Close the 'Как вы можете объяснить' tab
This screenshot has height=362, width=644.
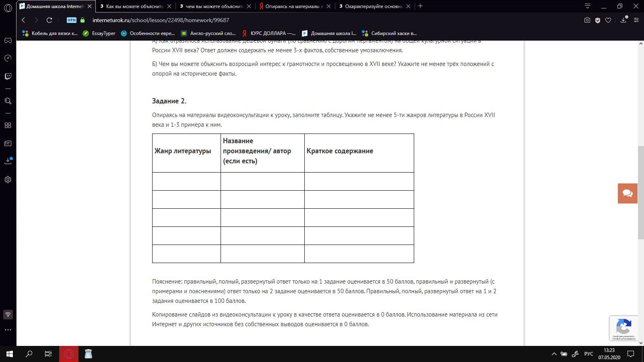pyautogui.click(x=169, y=6)
